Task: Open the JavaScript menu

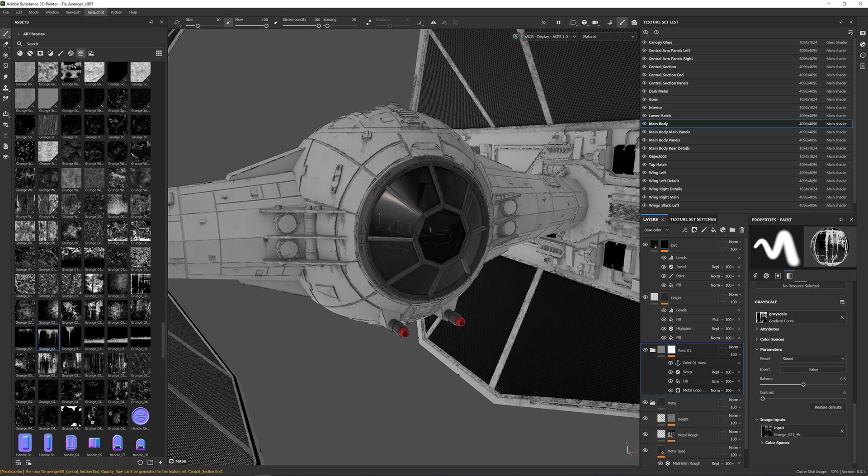Action: click(x=96, y=12)
